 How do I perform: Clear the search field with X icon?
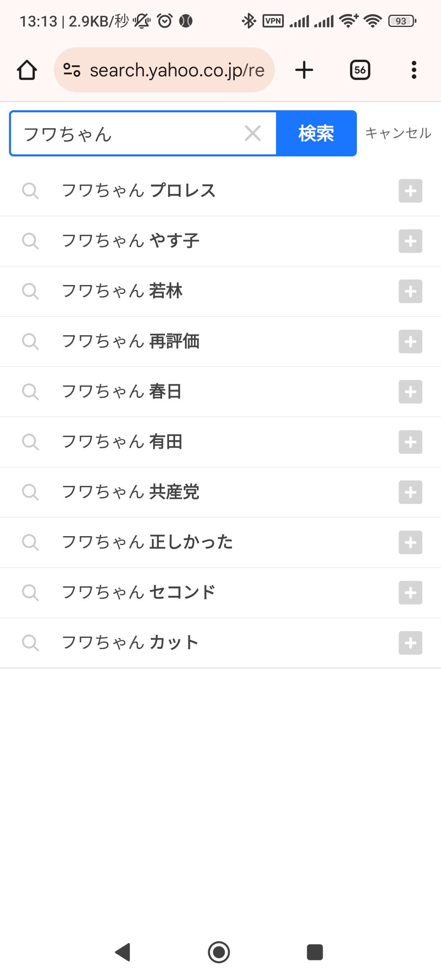(253, 133)
